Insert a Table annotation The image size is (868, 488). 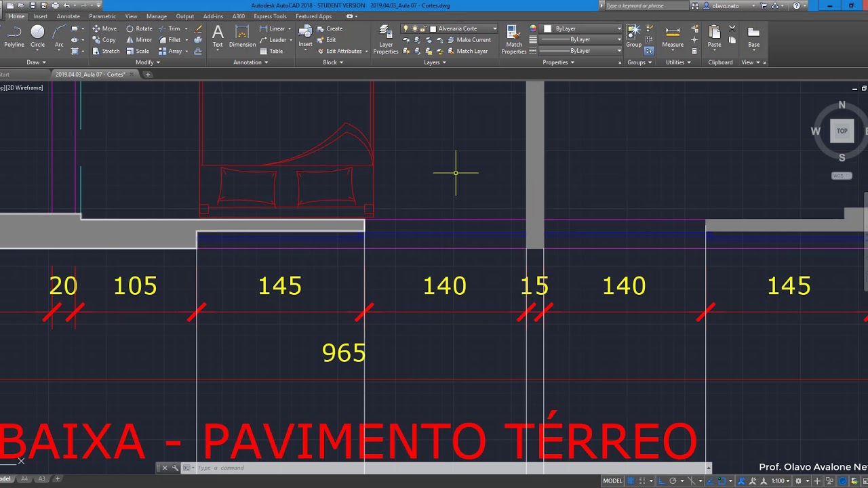(271, 51)
